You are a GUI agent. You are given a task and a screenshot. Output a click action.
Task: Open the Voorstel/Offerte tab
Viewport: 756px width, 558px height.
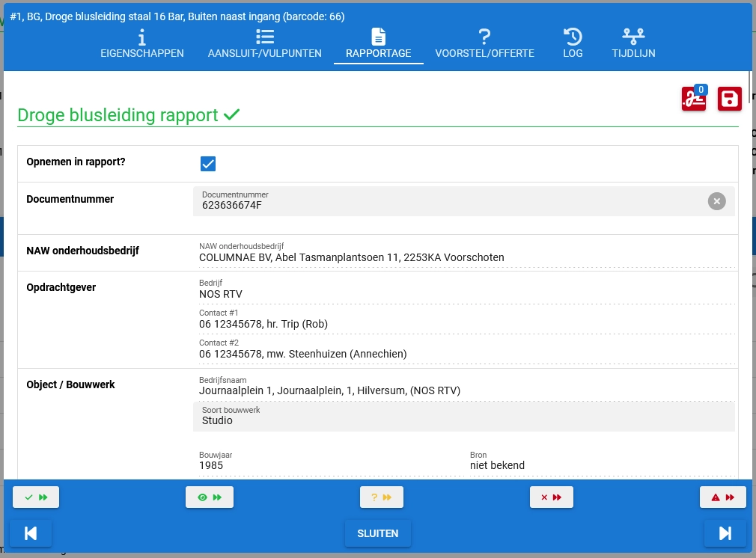484,44
